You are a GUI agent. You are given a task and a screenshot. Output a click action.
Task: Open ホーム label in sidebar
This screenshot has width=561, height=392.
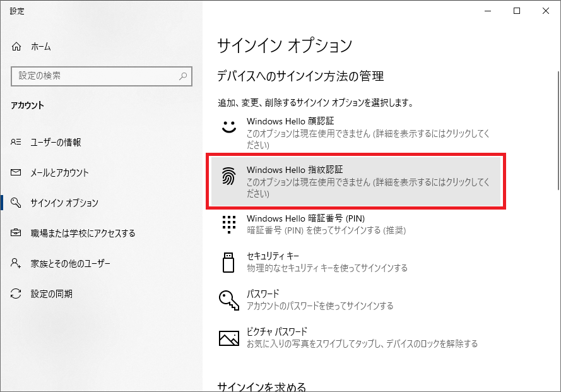click(41, 47)
